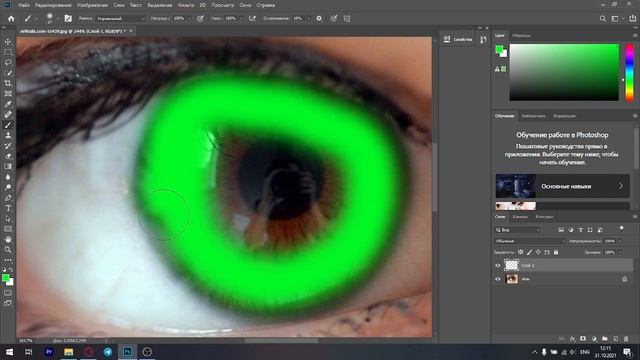The height and width of the screenshot is (360, 640).
Task: Pick a hue on the color slider
Action: (x=629, y=73)
